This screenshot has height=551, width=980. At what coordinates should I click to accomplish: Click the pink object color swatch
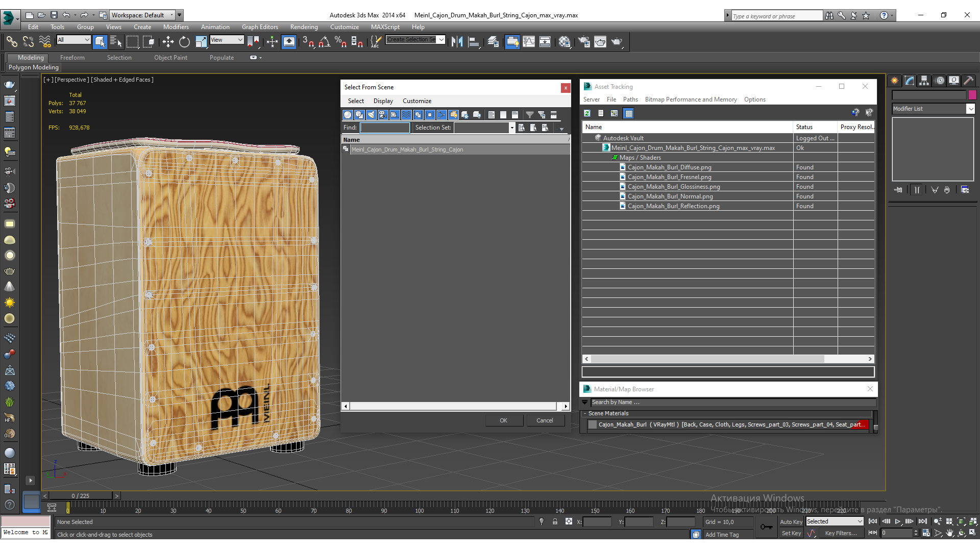(x=972, y=94)
